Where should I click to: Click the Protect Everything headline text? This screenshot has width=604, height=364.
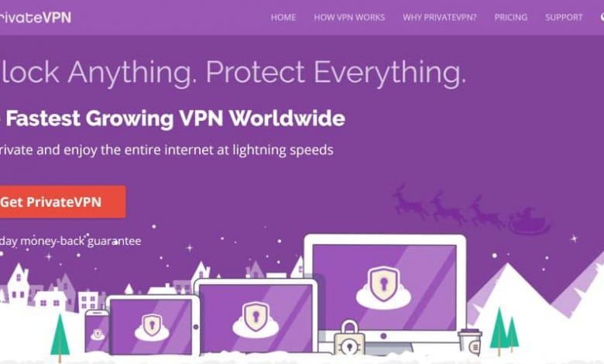[x=336, y=73]
